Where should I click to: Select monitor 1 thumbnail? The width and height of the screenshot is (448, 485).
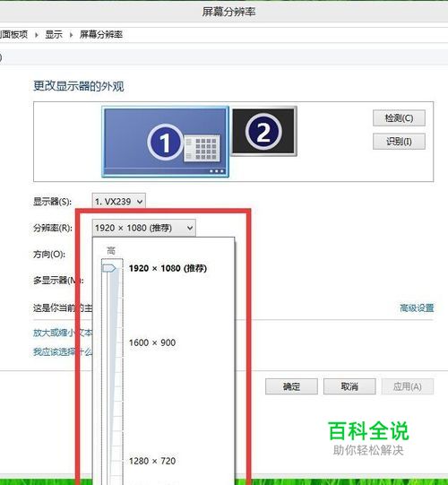166,142
